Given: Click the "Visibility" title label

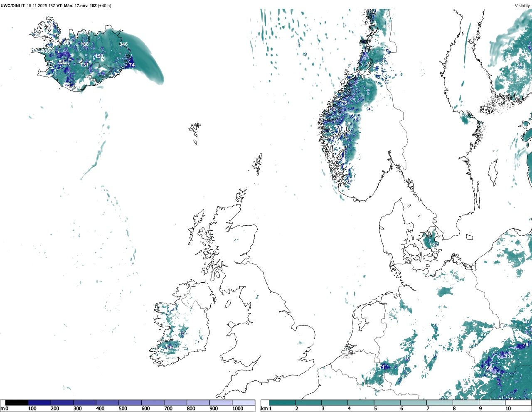Looking at the screenshot, I should 522,5.
